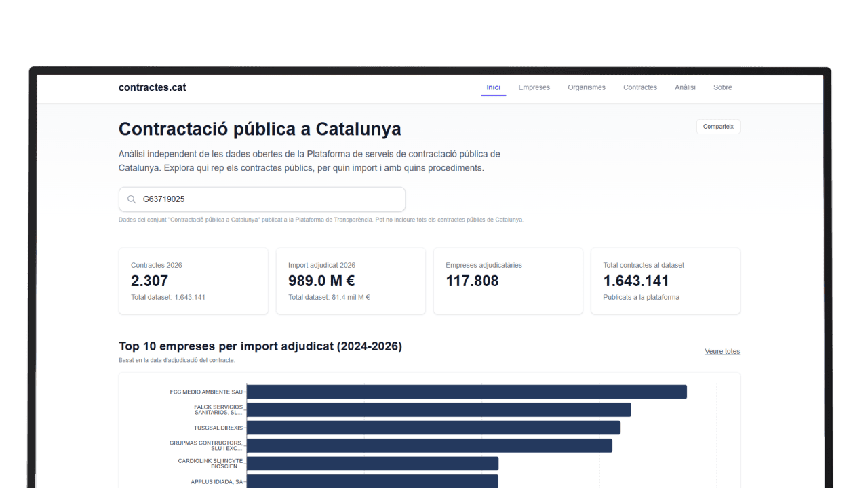Select the GRUPMAS CONTRUCTORS chart bar

click(429, 445)
